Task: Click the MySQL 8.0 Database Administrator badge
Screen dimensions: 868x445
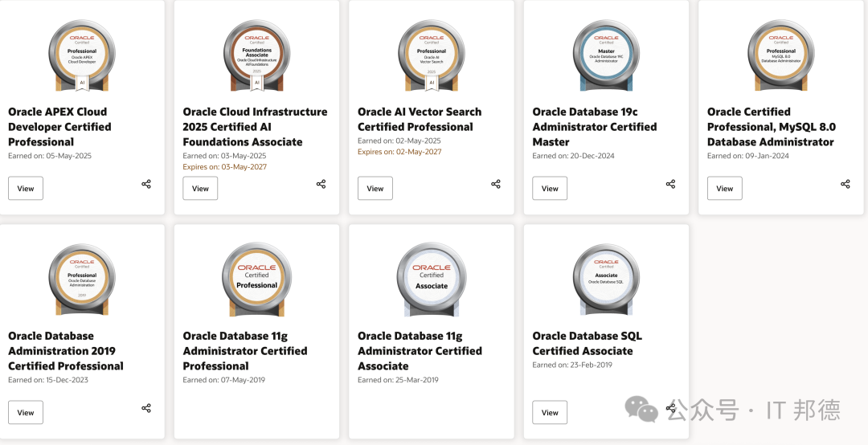Action: pos(781,55)
